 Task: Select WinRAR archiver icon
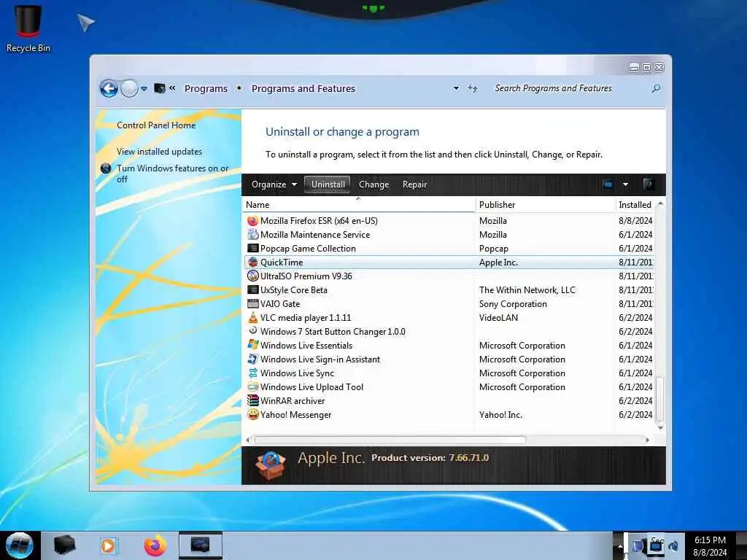pyautogui.click(x=253, y=400)
